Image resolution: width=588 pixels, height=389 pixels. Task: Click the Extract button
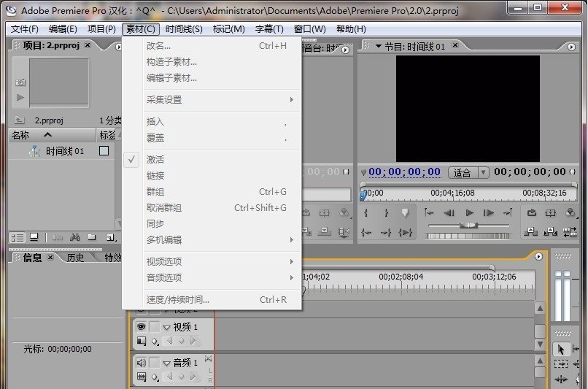pos(551,232)
